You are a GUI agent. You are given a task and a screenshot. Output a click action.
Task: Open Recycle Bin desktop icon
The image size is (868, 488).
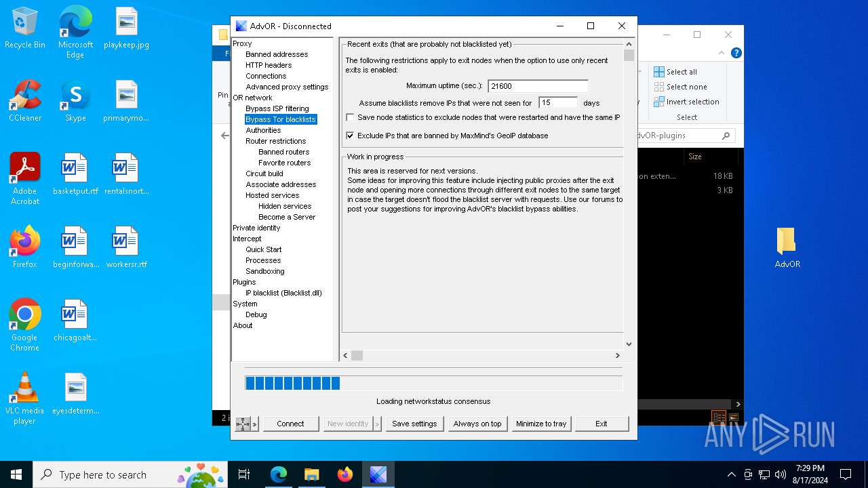(25, 28)
